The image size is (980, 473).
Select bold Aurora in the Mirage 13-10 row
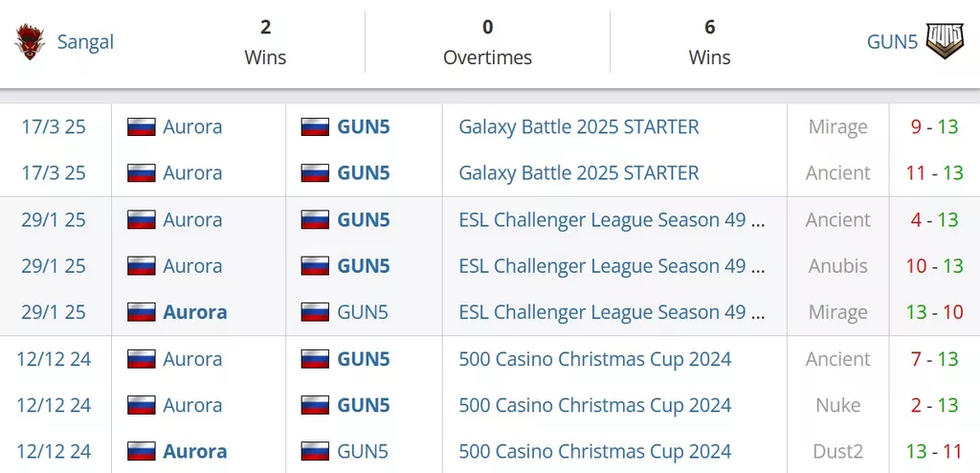coord(195,312)
